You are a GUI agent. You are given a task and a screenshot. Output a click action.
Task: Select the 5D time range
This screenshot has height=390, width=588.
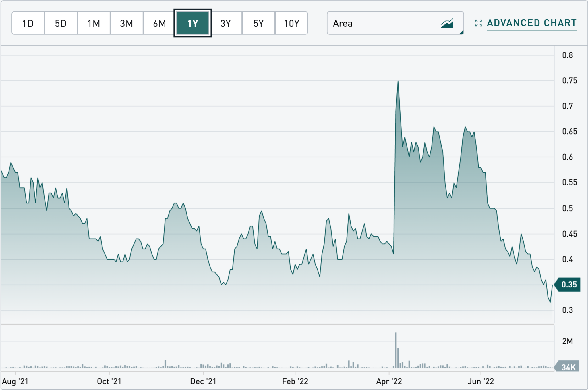click(61, 23)
